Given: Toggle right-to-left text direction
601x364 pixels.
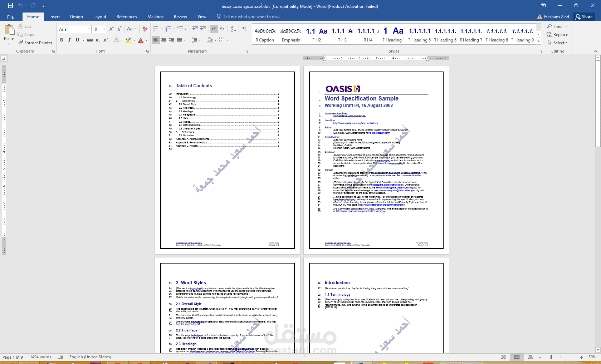Looking at the screenshot, I should (x=222, y=29).
